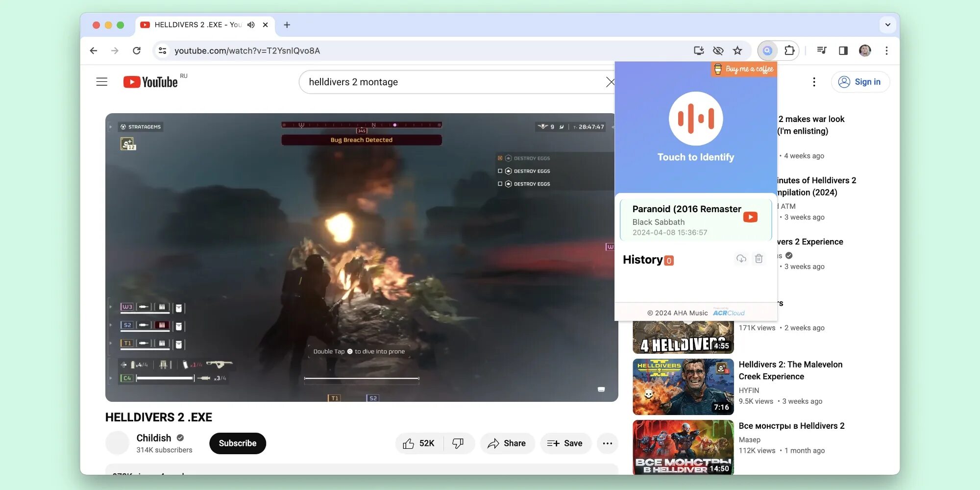Open more actions ellipsis under video
The width and height of the screenshot is (980, 490).
tap(608, 443)
